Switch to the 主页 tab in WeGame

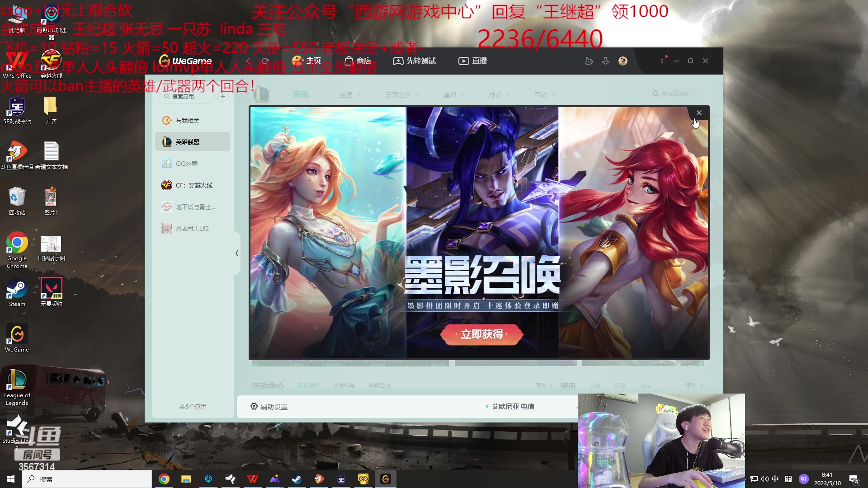(x=307, y=61)
